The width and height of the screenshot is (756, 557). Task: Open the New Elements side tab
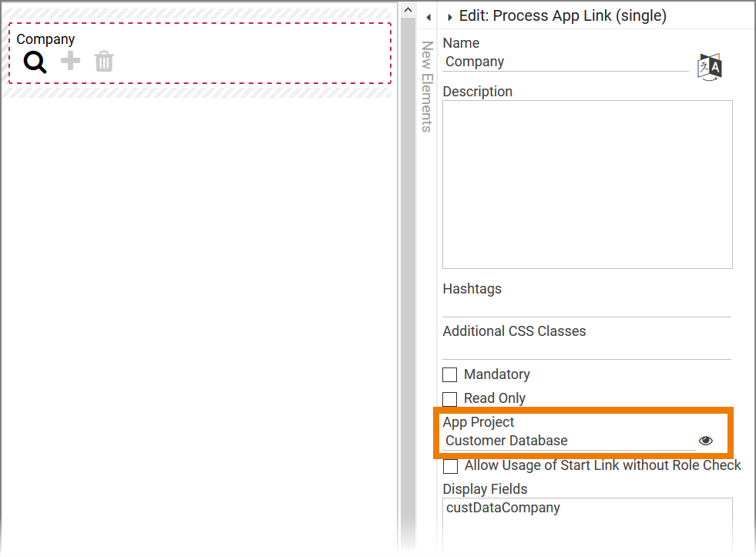tap(426, 86)
